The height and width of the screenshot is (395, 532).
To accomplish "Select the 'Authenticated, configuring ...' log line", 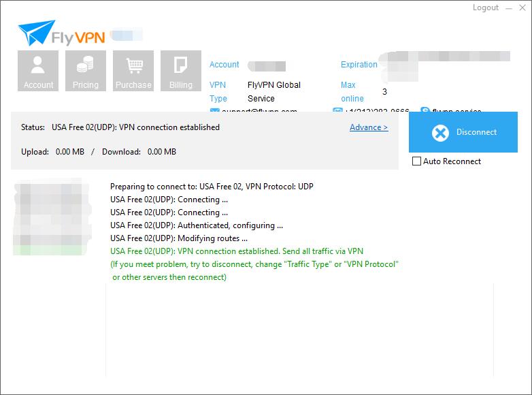I will coord(197,225).
